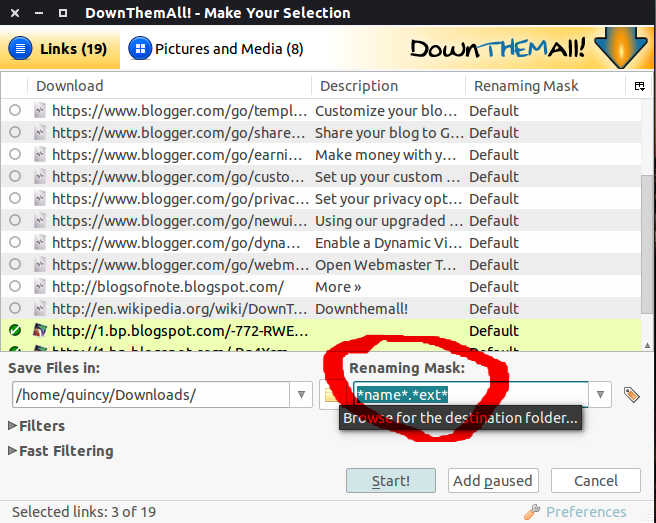Click file icon of en.wikipedia.org/wiki/DownT... row
Viewport: 656px width, 523px height.
tap(40, 308)
